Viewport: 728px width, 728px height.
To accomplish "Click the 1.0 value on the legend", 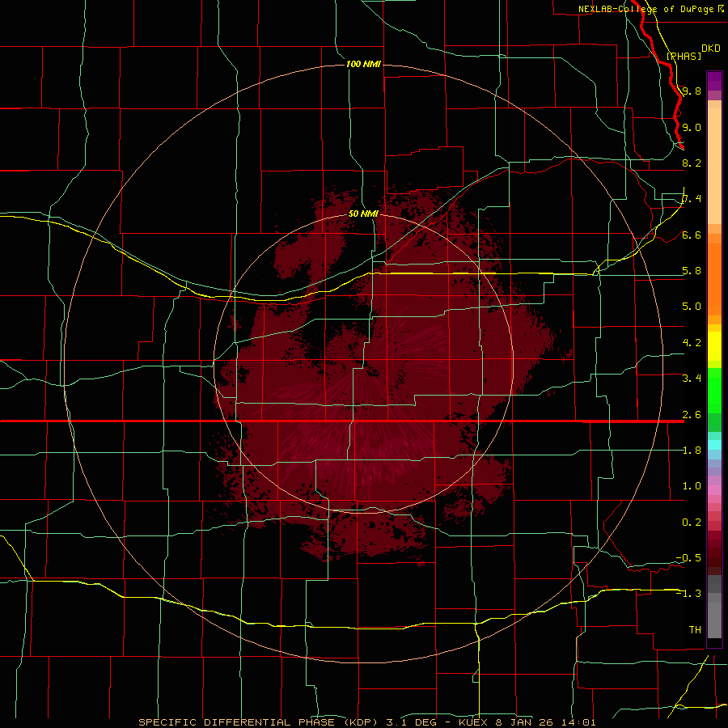I will [692, 486].
